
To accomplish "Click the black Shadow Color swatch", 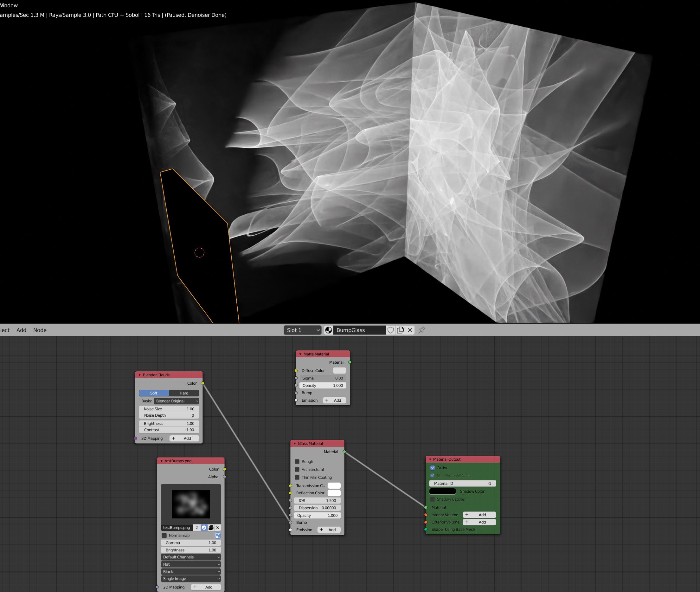I will click(442, 491).
